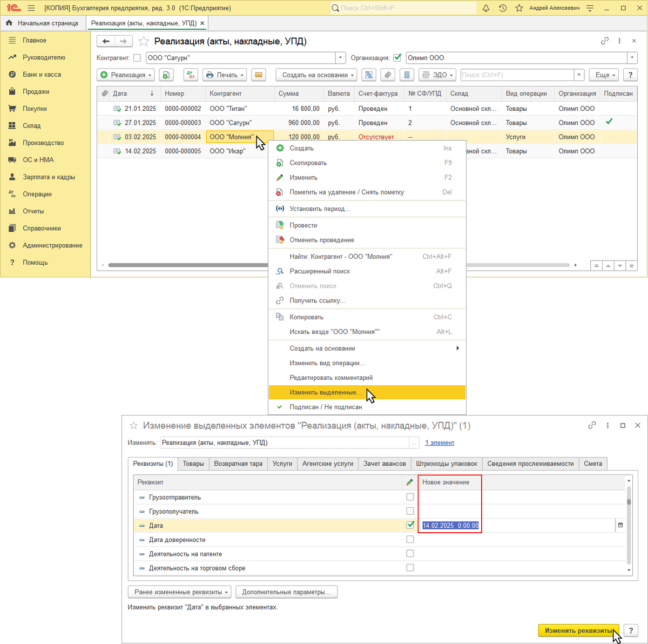Toggle Организация filter checkbox
This screenshot has width=648, height=644.
click(x=397, y=58)
